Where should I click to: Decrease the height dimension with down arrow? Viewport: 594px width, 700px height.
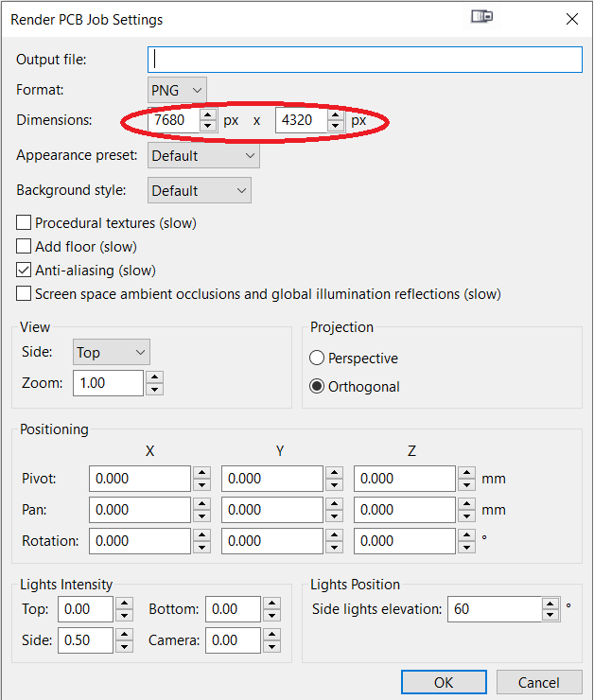point(335,127)
